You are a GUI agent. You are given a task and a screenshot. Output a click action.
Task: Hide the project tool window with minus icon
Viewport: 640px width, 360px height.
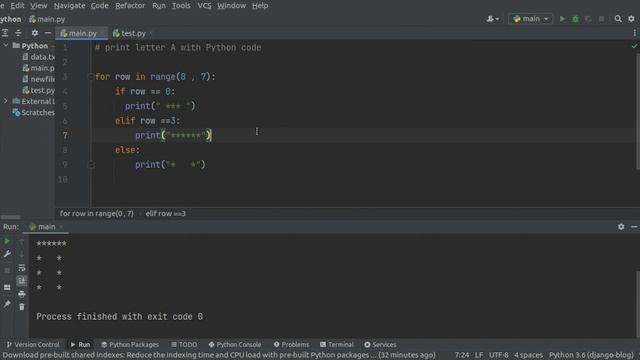click(x=48, y=33)
